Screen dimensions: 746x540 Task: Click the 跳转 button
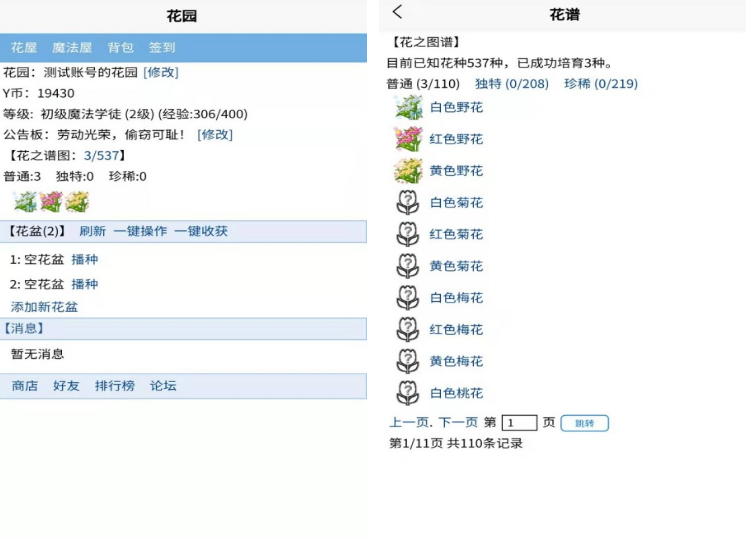coord(585,423)
